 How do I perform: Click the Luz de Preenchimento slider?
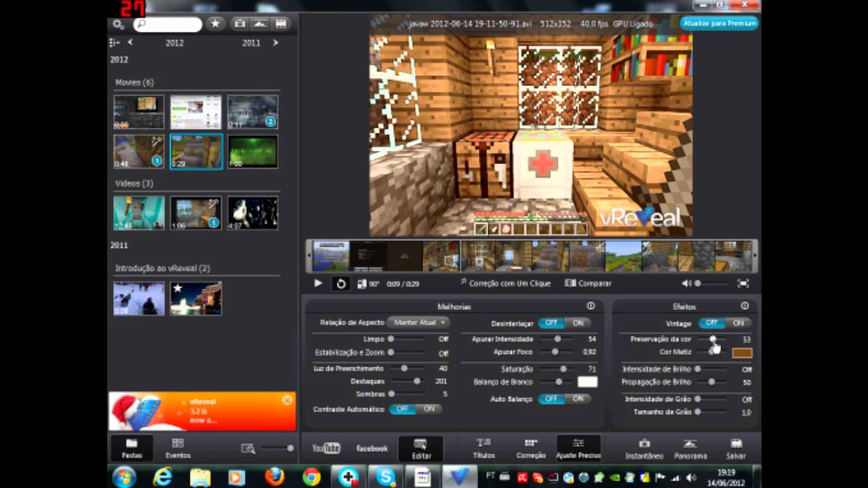408,369
